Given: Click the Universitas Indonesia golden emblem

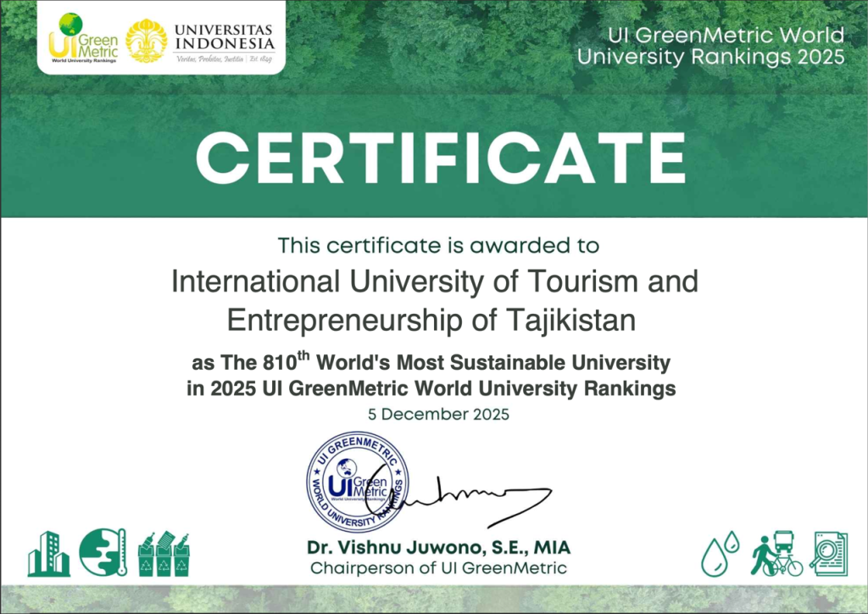Looking at the screenshot, I should 146,39.
